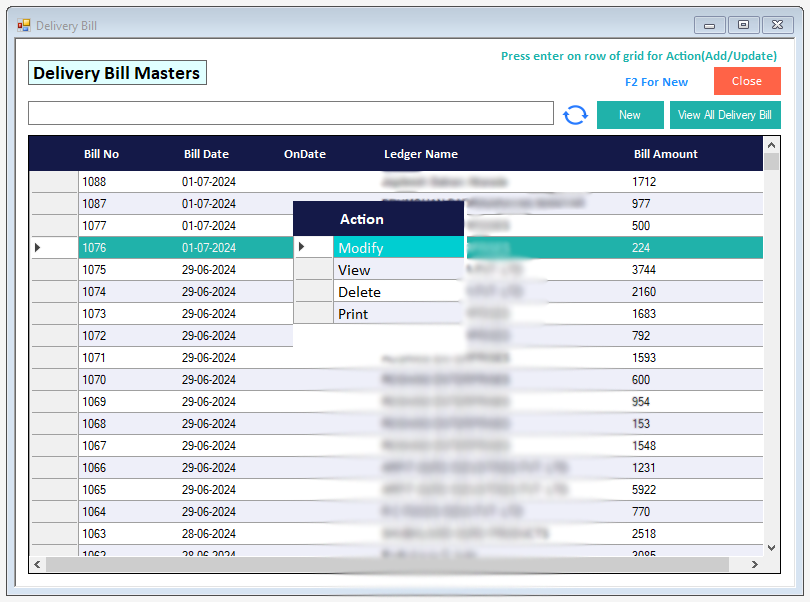Click the Bill Amount column header

click(x=665, y=154)
